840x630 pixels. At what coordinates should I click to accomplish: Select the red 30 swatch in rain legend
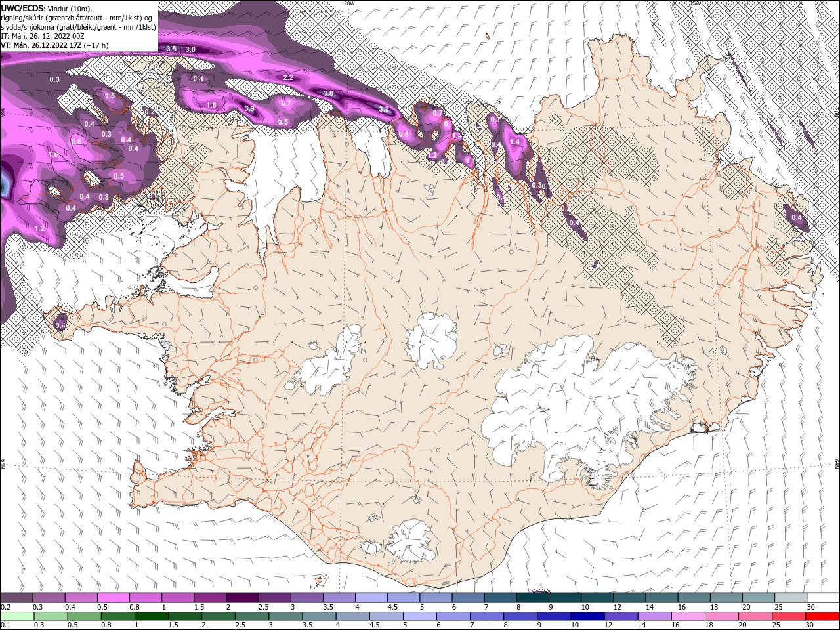point(823,616)
